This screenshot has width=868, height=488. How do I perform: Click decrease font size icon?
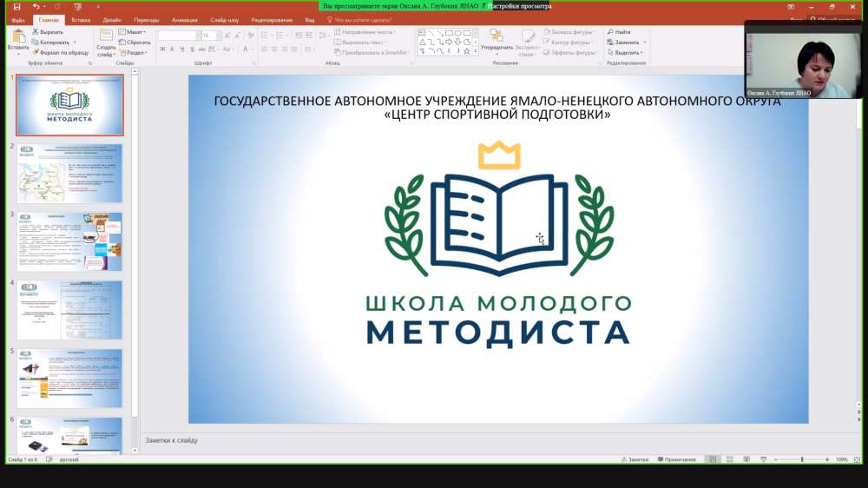tap(238, 36)
